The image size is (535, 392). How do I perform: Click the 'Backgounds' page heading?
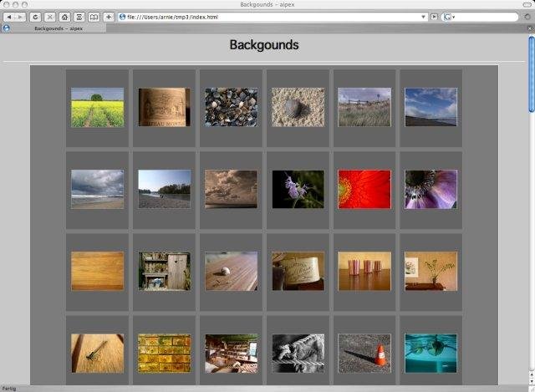264,45
